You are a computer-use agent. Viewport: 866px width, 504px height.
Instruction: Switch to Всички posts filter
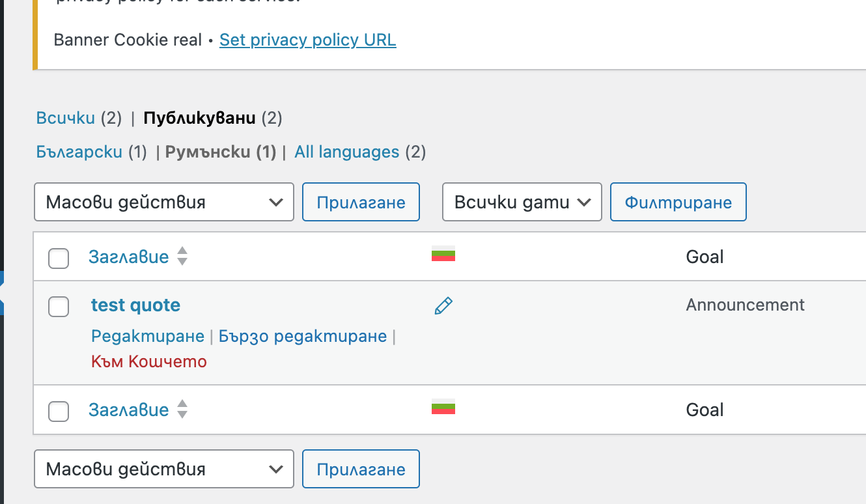(66, 119)
